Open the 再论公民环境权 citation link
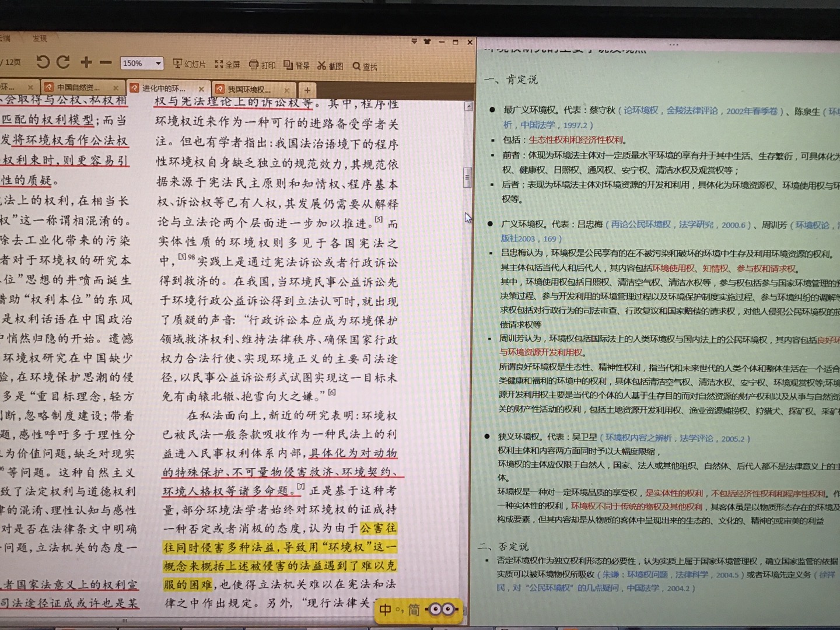Screen dimensions: 840x630 click(x=641, y=224)
